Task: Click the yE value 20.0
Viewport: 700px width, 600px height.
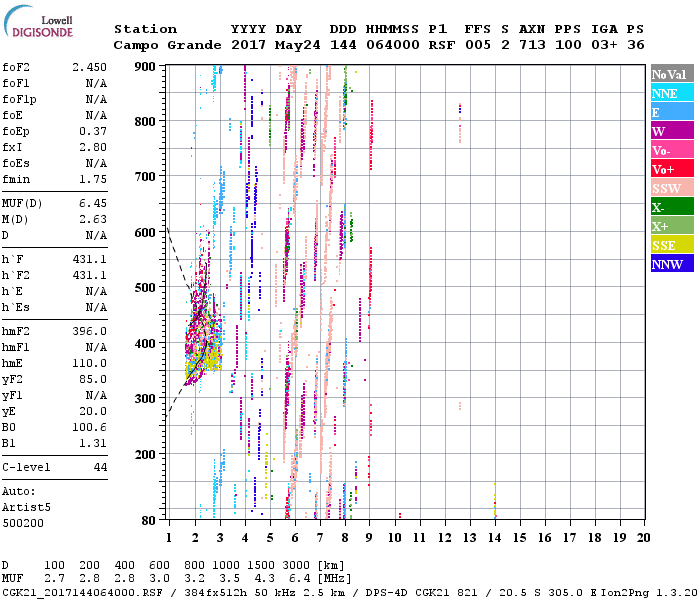Action: (93, 411)
